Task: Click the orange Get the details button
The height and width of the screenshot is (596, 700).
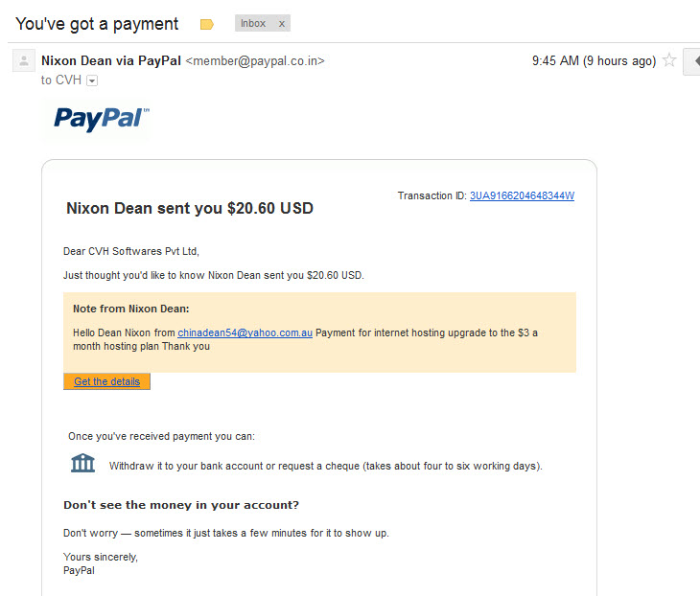Action: [x=106, y=381]
